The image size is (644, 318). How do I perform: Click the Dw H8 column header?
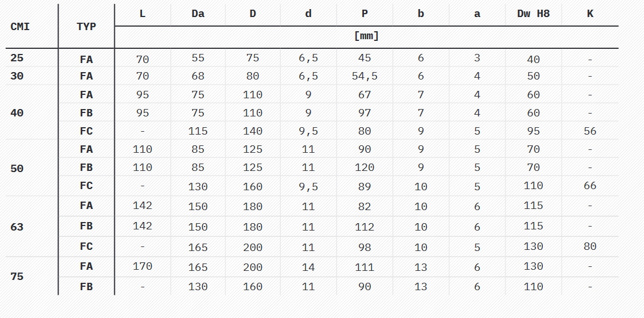click(x=533, y=14)
